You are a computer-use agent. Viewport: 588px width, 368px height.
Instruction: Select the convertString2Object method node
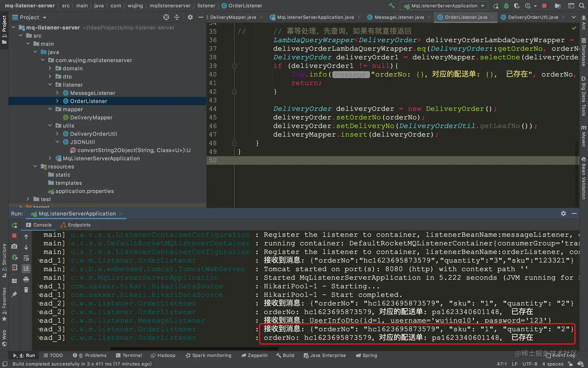(x=134, y=150)
